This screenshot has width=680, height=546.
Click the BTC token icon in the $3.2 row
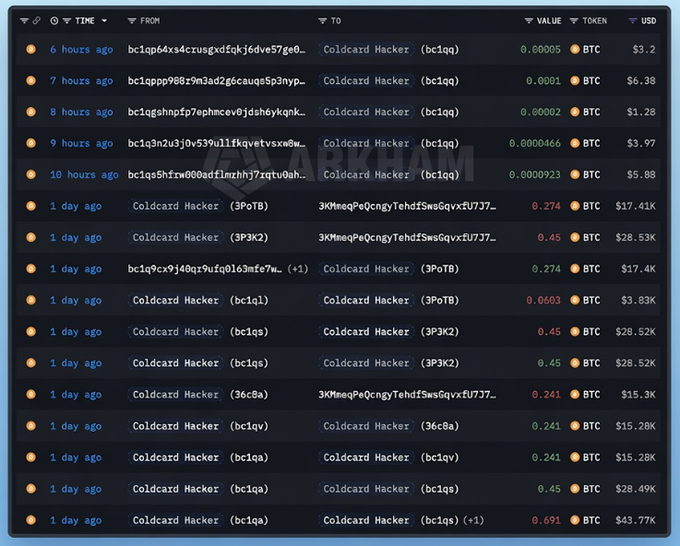[x=575, y=49]
